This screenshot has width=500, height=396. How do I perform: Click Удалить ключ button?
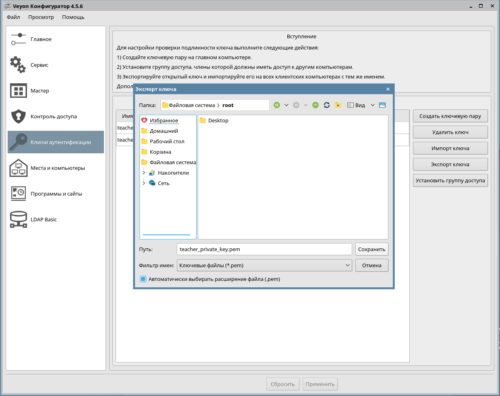[450, 132]
